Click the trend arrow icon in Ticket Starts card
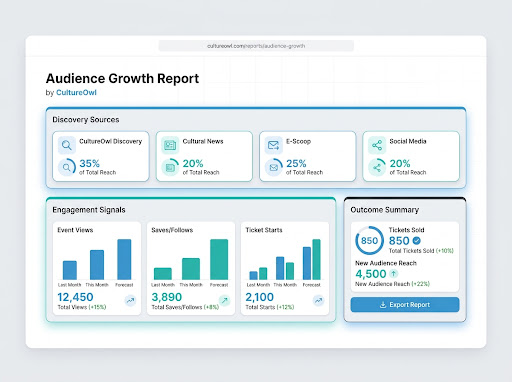 (319, 300)
